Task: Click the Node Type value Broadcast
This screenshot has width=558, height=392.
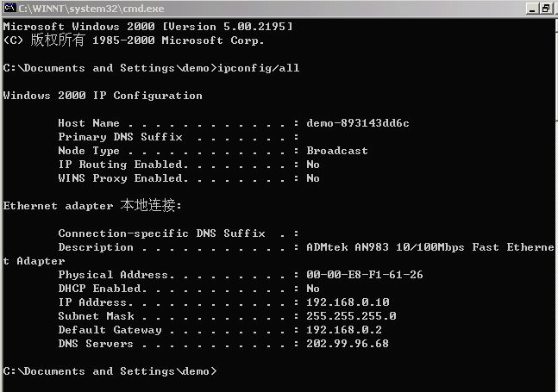Action: 336,151
